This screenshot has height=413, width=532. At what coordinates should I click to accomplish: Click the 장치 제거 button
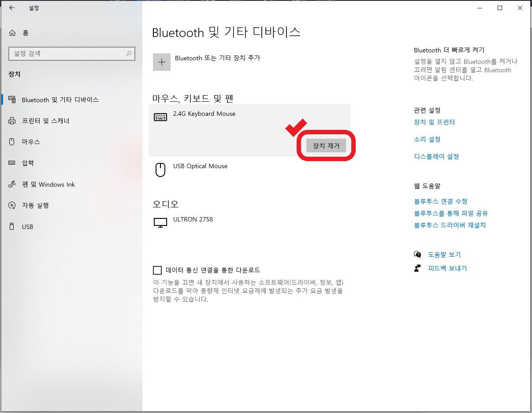(326, 146)
